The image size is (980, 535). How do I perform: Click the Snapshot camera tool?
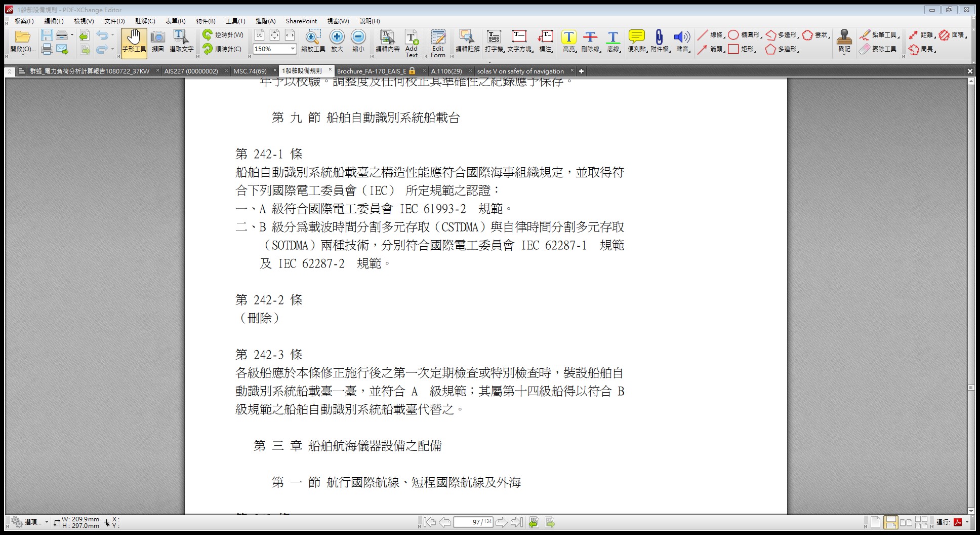pyautogui.click(x=158, y=42)
